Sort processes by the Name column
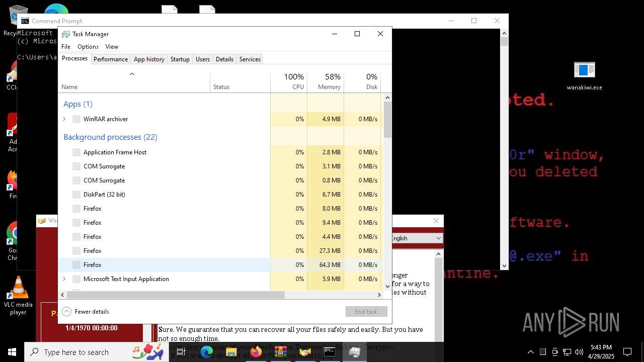The width and height of the screenshot is (644, 362). (134, 83)
